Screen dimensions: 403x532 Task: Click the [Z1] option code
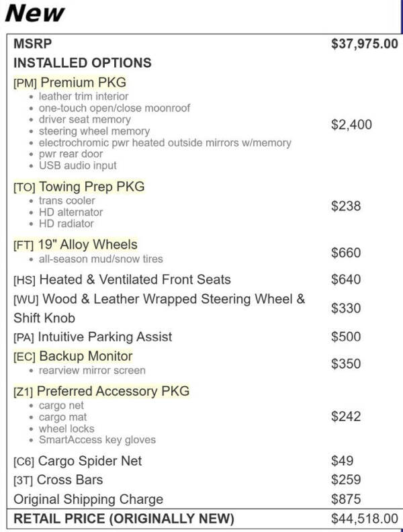coord(23,392)
